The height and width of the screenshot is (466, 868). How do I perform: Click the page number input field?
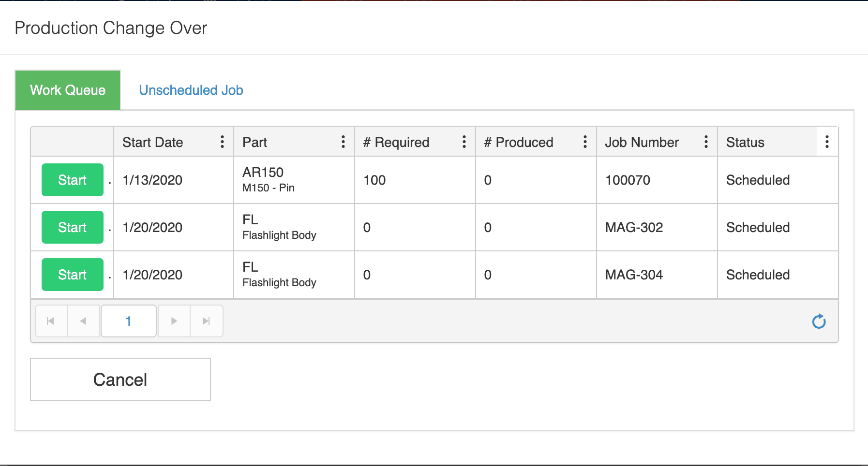128,320
